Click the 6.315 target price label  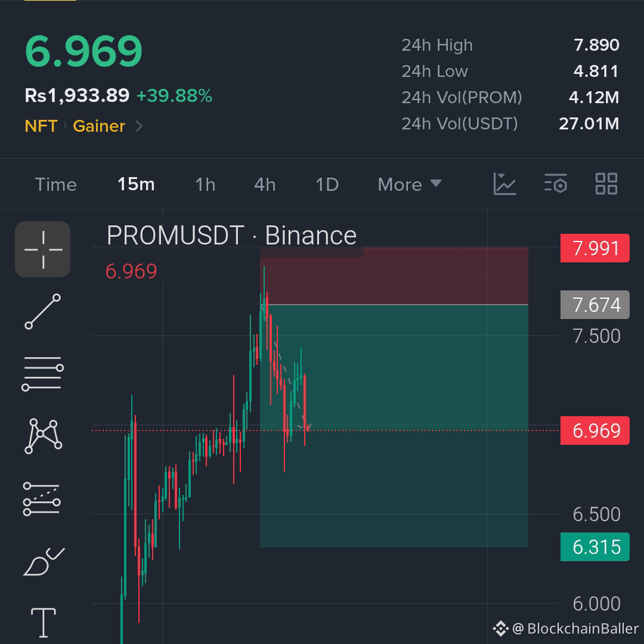point(595,547)
